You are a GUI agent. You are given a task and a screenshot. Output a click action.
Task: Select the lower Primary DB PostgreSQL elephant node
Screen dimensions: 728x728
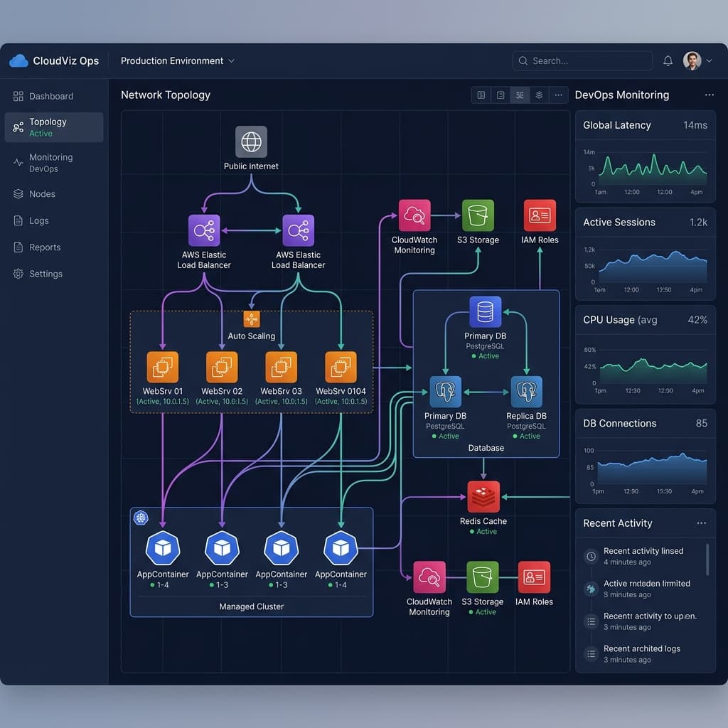pos(445,392)
